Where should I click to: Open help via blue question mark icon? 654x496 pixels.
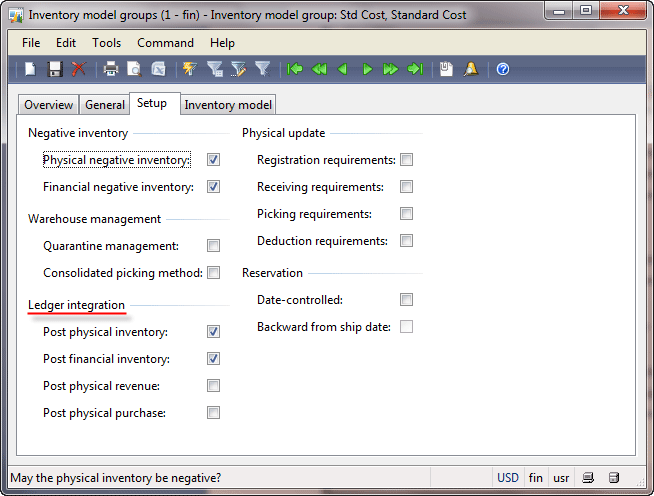point(503,69)
